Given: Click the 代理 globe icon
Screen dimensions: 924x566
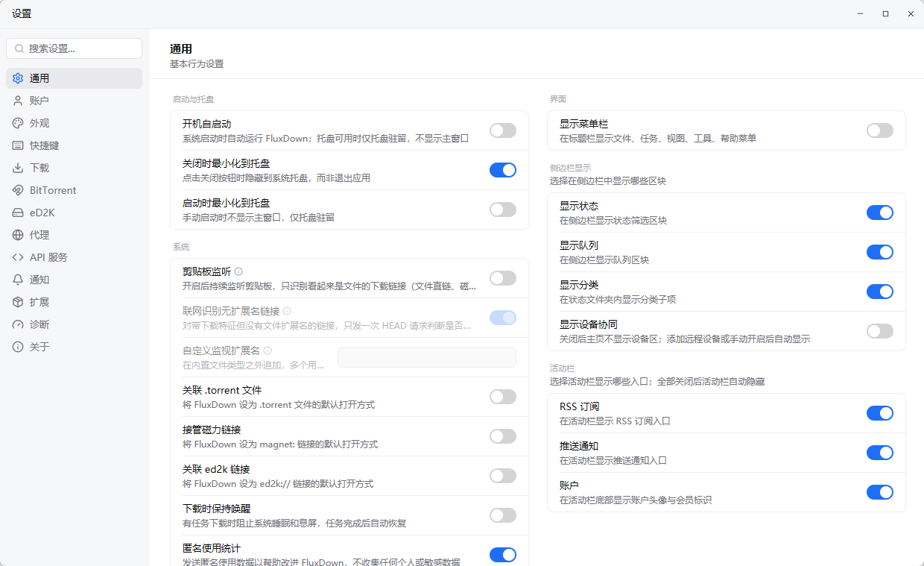Looking at the screenshot, I should coord(18,235).
